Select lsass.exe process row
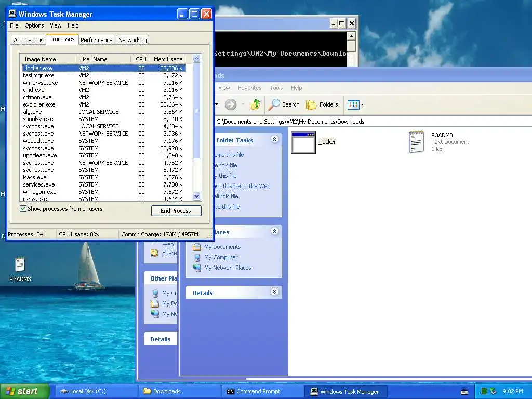 tap(104, 177)
